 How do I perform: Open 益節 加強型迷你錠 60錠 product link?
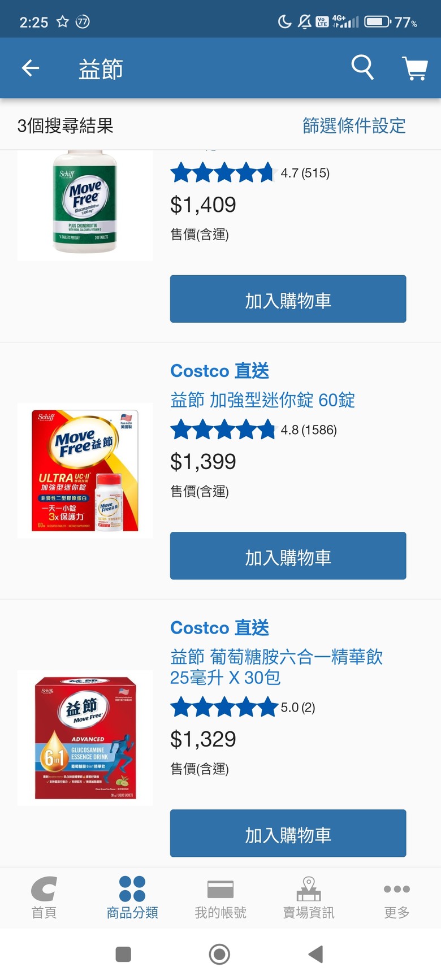[x=263, y=400]
